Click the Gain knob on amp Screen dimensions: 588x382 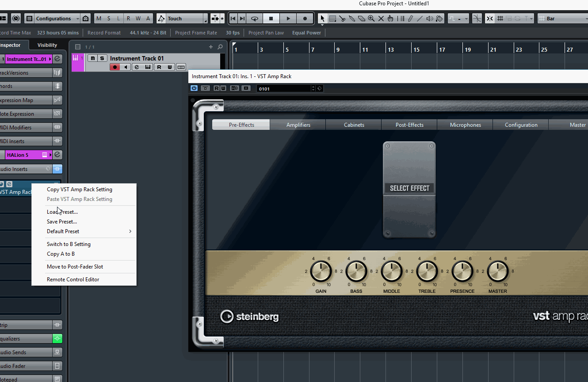[x=321, y=271]
